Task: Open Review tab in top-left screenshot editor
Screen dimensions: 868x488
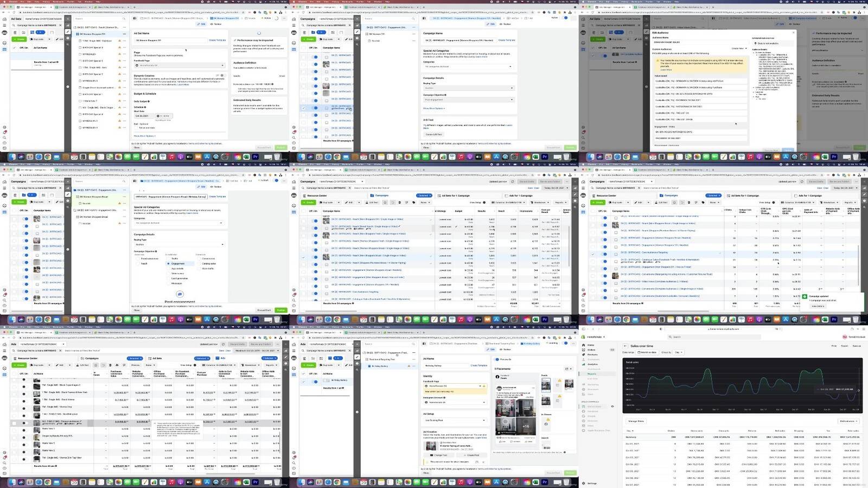Action: point(216,24)
